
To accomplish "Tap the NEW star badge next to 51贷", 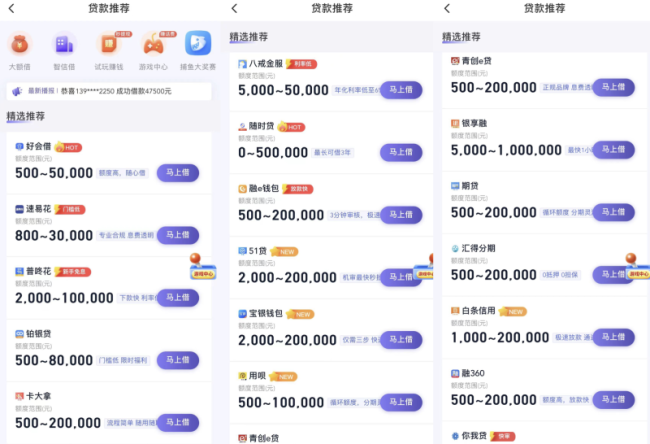I will pos(284,252).
